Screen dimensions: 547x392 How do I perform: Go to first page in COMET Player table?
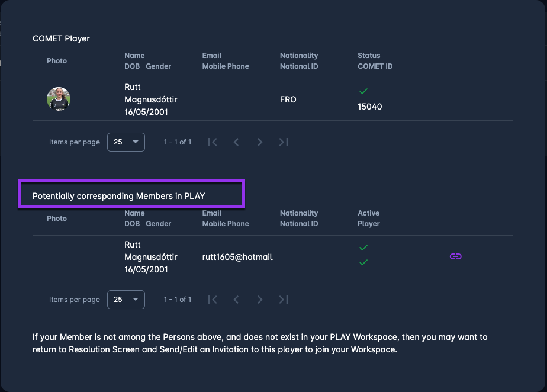(x=213, y=142)
